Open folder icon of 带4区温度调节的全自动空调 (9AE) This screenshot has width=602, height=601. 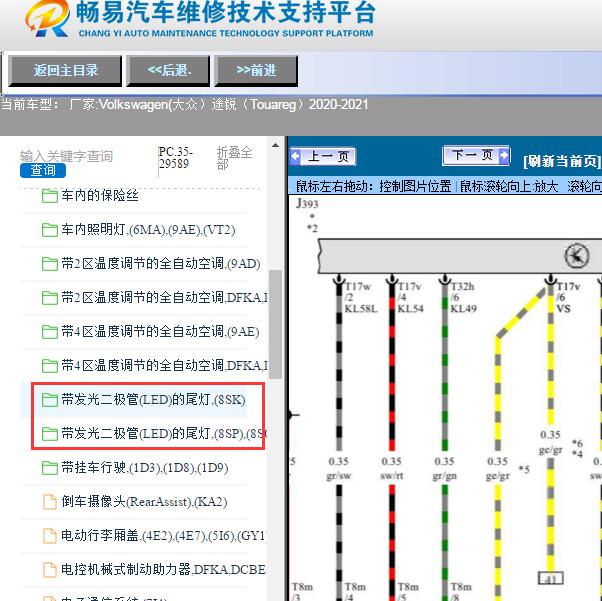tap(50, 332)
